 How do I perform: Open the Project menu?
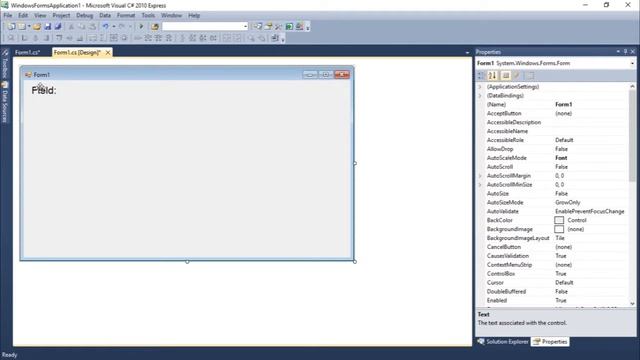[x=61, y=16]
